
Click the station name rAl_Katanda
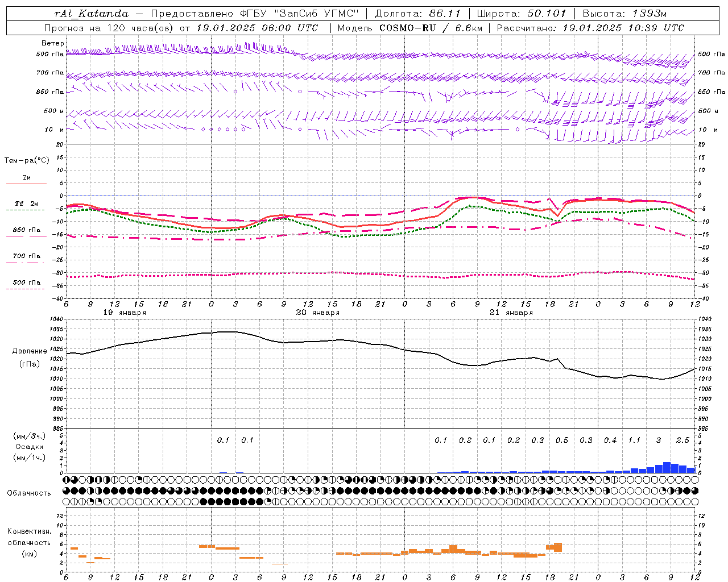[92, 14]
